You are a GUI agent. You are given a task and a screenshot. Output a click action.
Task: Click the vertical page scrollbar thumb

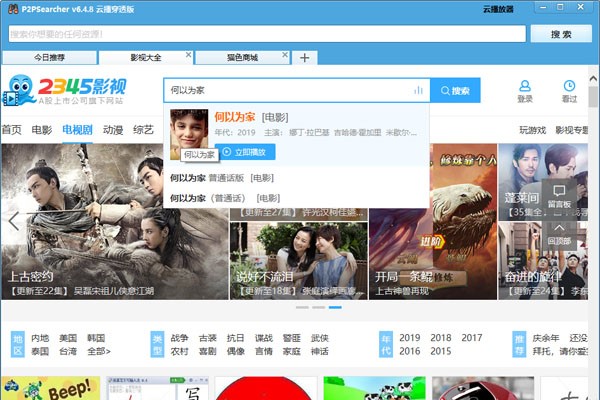click(x=593, y=97)
